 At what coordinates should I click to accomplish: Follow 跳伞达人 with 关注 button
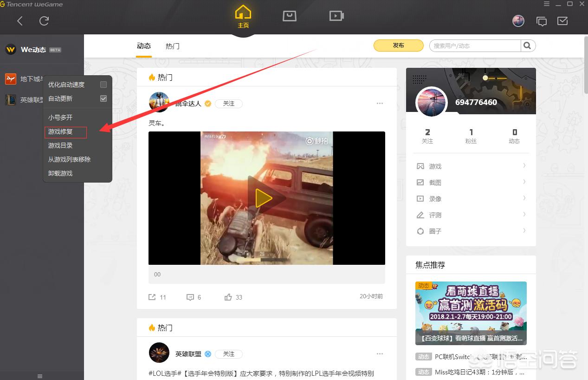pos(229,104)
